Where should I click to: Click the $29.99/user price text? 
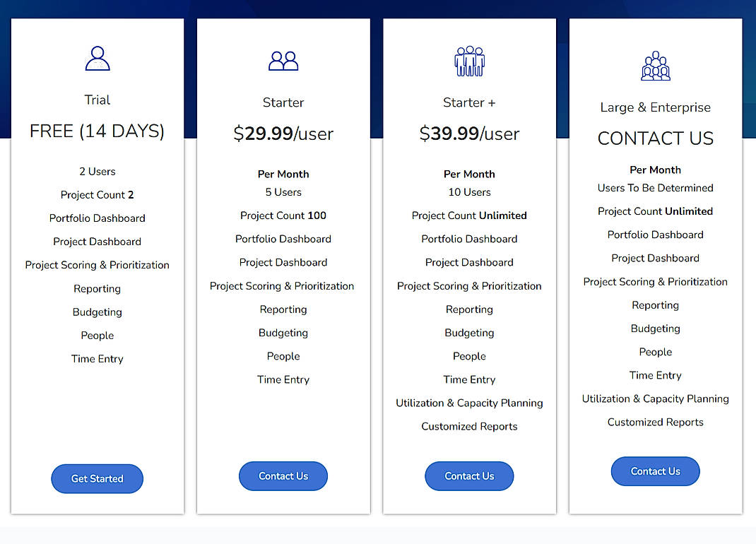283,134
